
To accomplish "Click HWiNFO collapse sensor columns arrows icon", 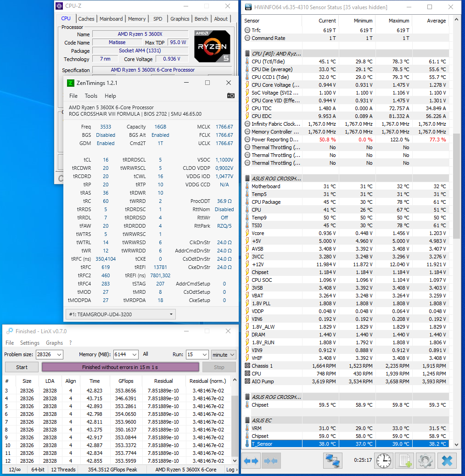I will 271,461.
